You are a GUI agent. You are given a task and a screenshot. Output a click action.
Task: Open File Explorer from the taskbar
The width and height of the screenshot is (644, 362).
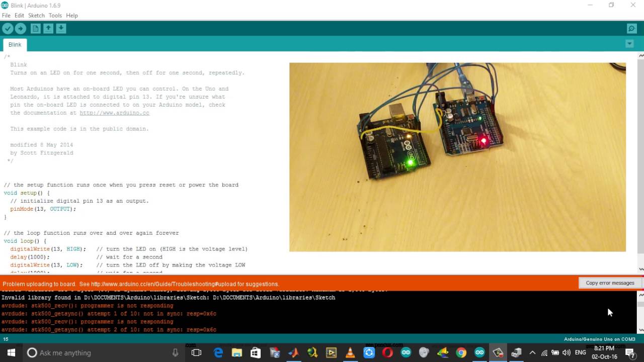237,352
